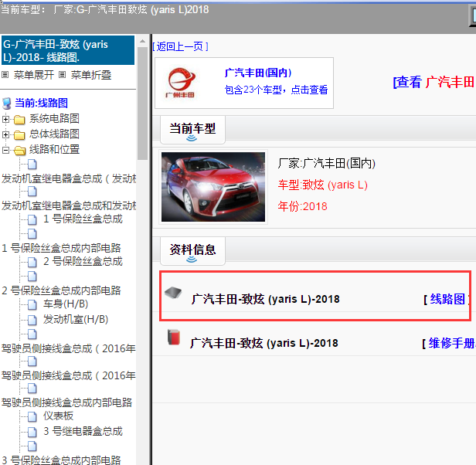Click red book icon for 维修手册 row
476x465 pixels.
click(174, 338)
